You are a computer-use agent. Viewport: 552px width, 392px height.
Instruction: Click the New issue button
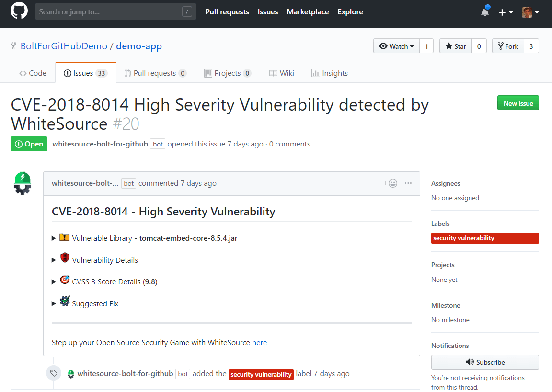518,102
